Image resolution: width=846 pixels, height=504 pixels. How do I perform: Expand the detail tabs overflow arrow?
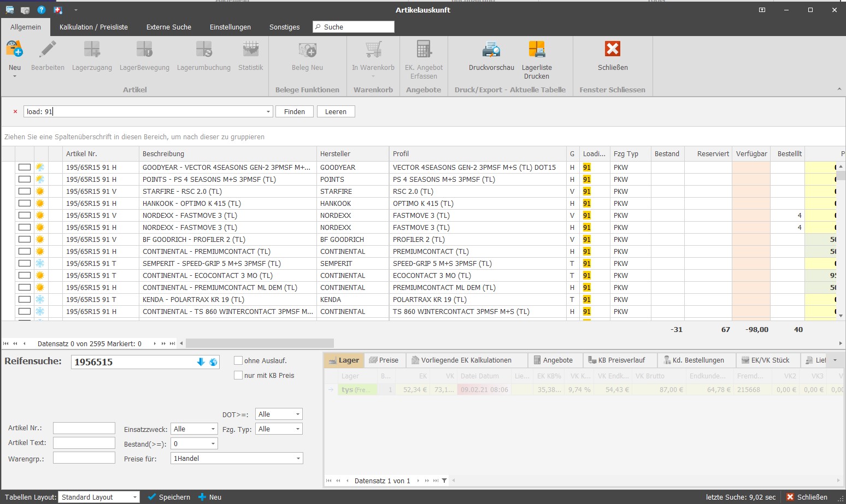835,360
